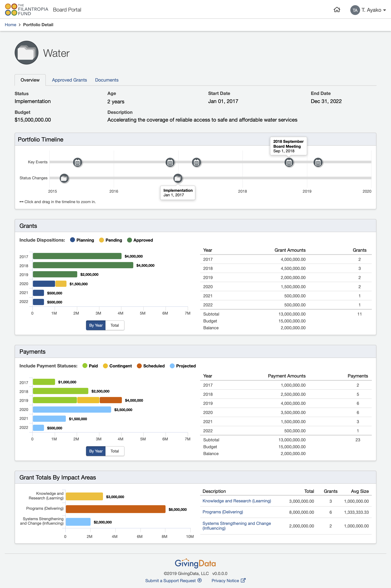The width and height of the screenshot is (391, 588).
Task: Click the first status change marker in 2015
Action: 64,178
